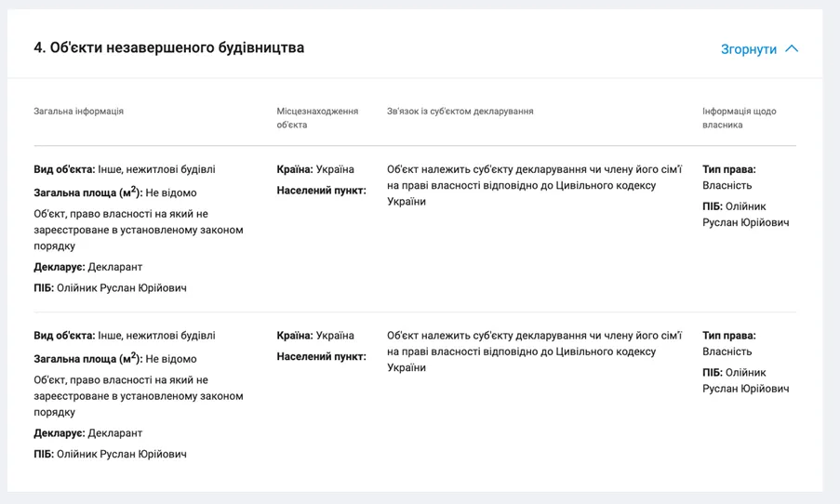Select first entry's Загальна площа value
The width and height of the screenshot is (840, 504).
coord(171,192)
